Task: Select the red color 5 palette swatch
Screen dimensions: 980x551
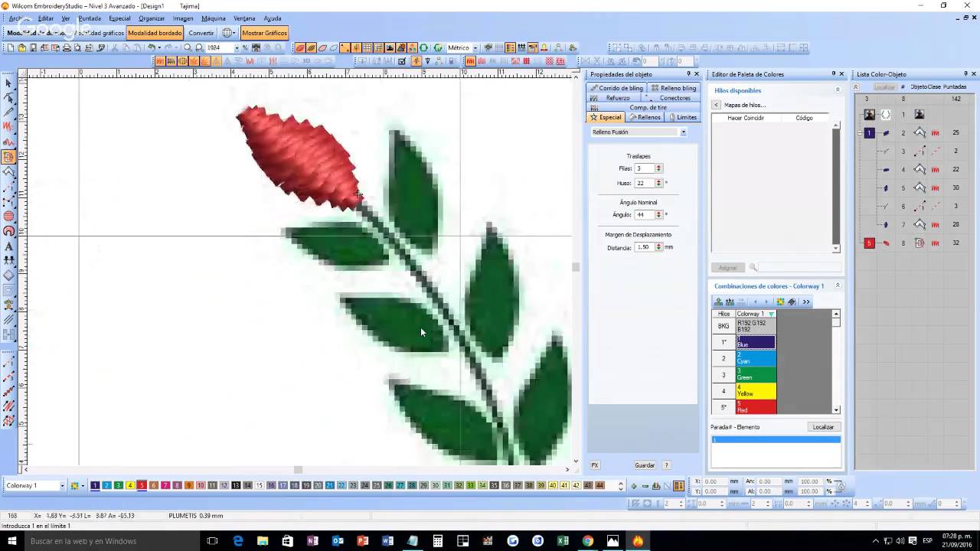Action: [142, 486]
